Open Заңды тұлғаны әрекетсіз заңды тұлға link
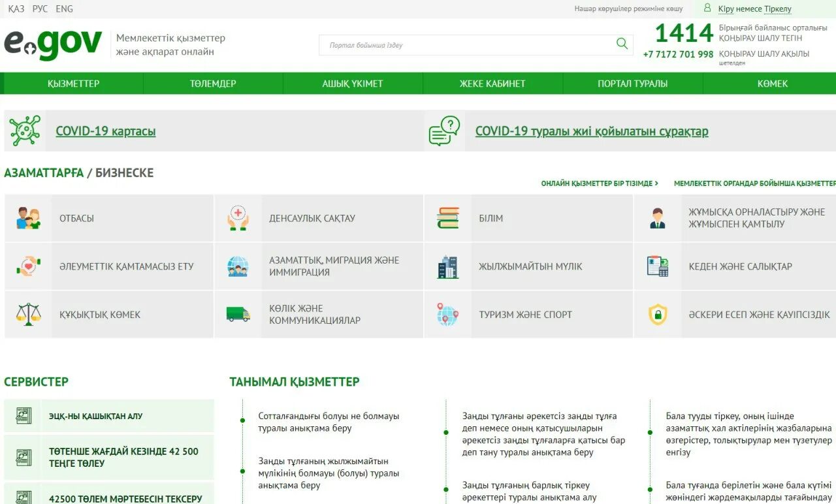This screenshot has width=836, height=504. (x=543, y=434)
